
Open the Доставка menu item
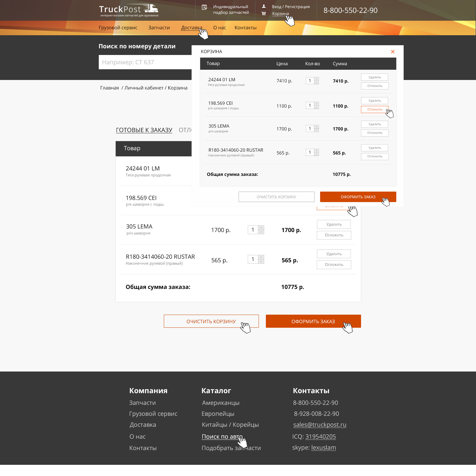point(191,28)
